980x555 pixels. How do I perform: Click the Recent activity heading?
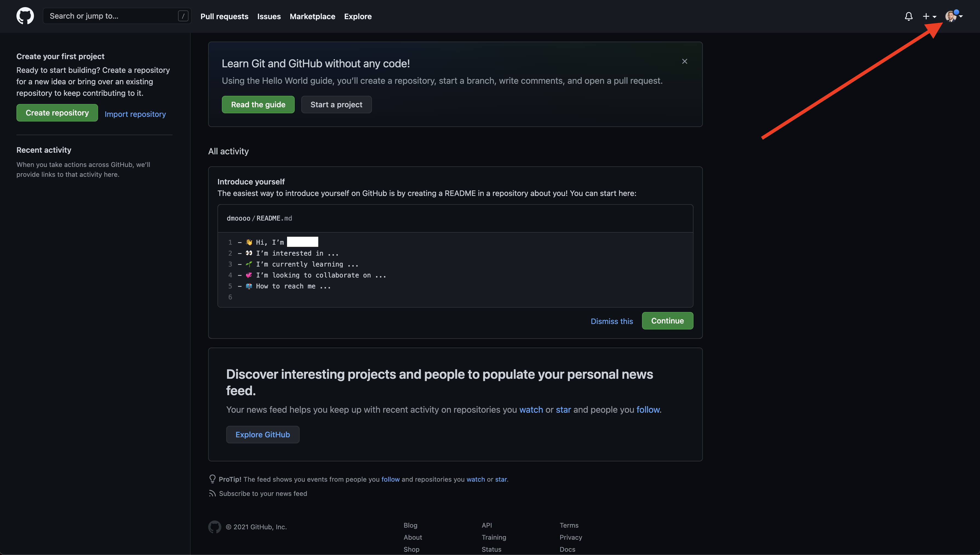point(44,150)
